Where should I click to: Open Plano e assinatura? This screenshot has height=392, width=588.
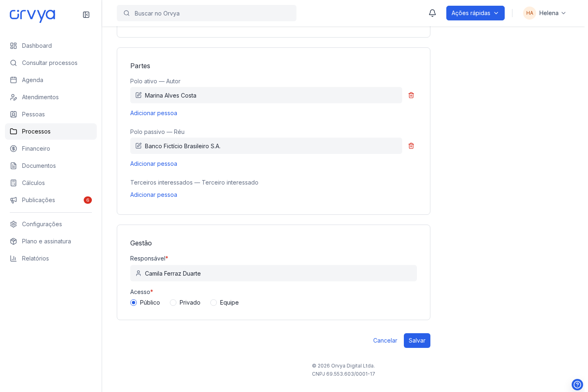pos(51,241)
